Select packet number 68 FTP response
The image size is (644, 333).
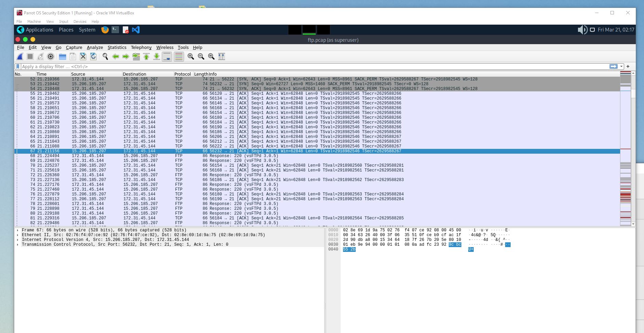point(317,156)
